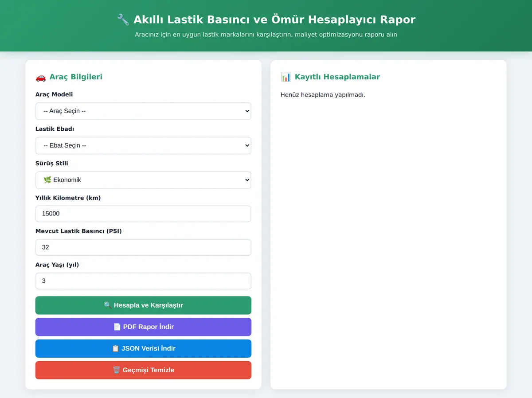
Task: Click the red car icon beside Araç Bilgileri
Action: (41, 77)
